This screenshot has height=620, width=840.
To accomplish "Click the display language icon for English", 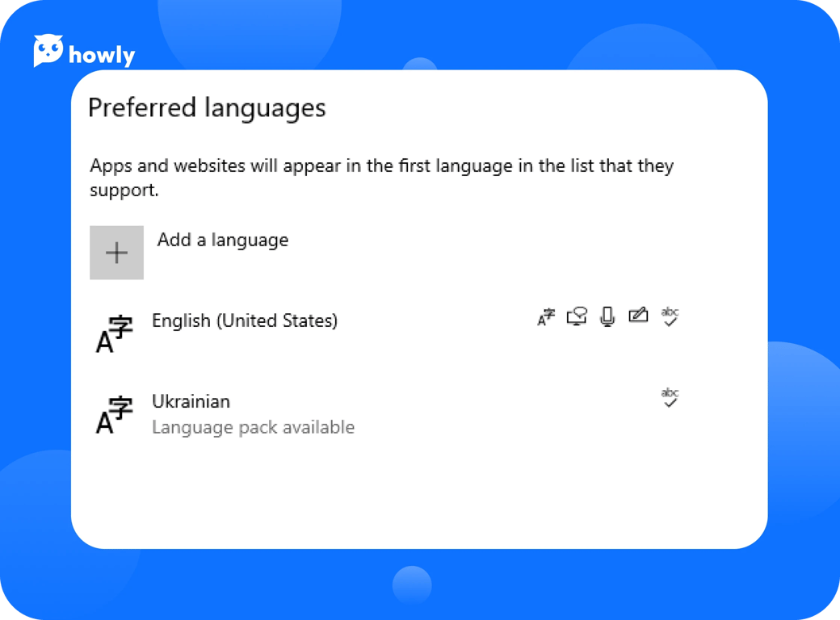I will pyautogui.click(x=546, y=317).
